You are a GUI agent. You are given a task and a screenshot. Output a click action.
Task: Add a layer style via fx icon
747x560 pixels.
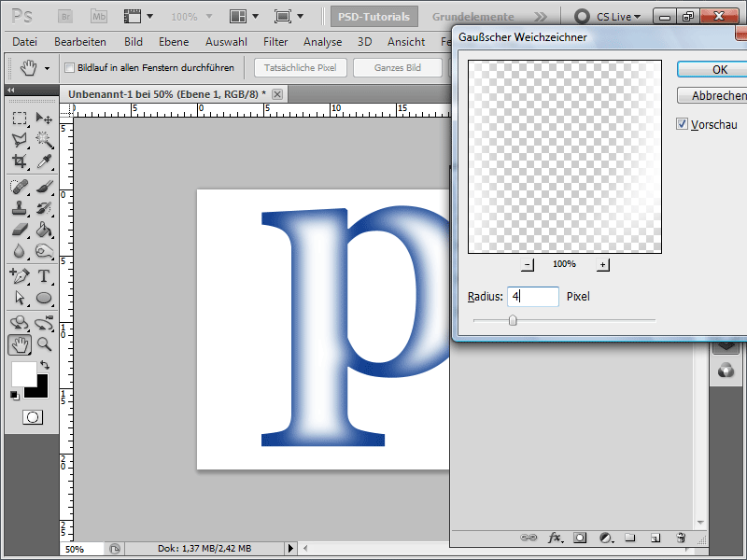click(x=555, y=538)
